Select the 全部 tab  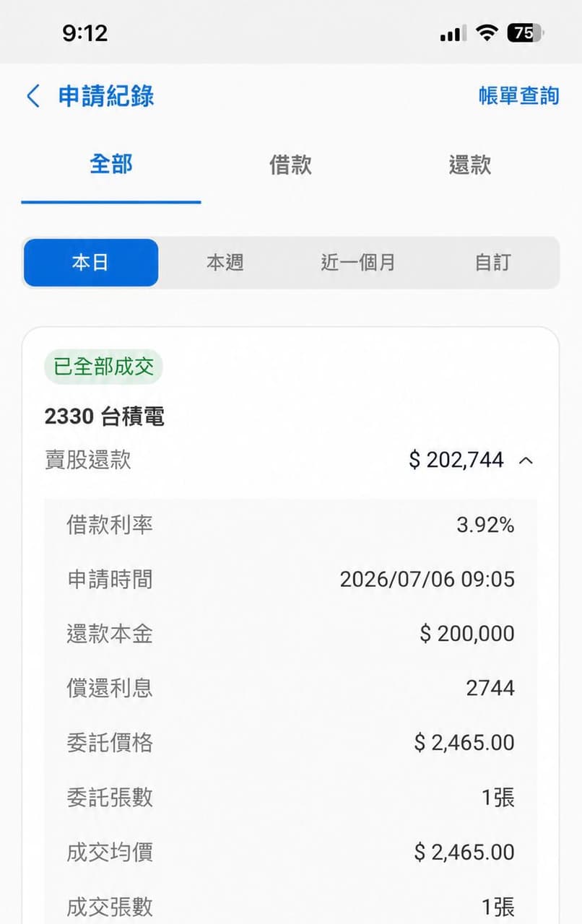click(110, 164)
